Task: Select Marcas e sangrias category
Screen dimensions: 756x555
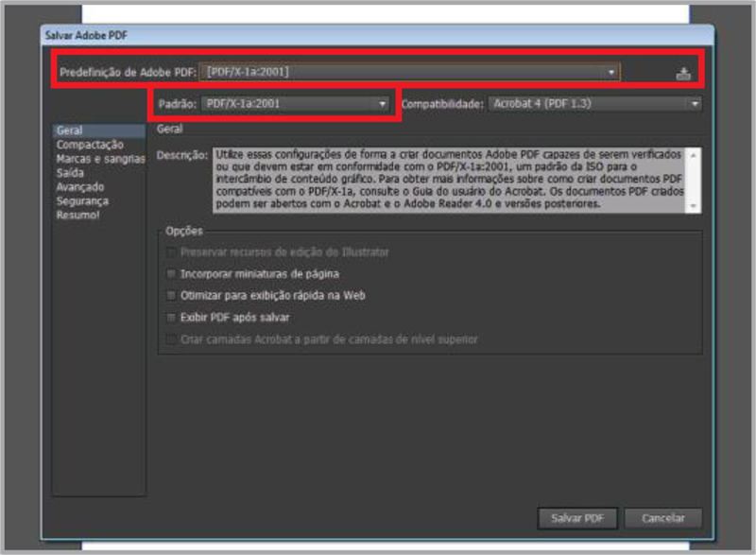Action: pyautogui.click(x=99, y=159)
